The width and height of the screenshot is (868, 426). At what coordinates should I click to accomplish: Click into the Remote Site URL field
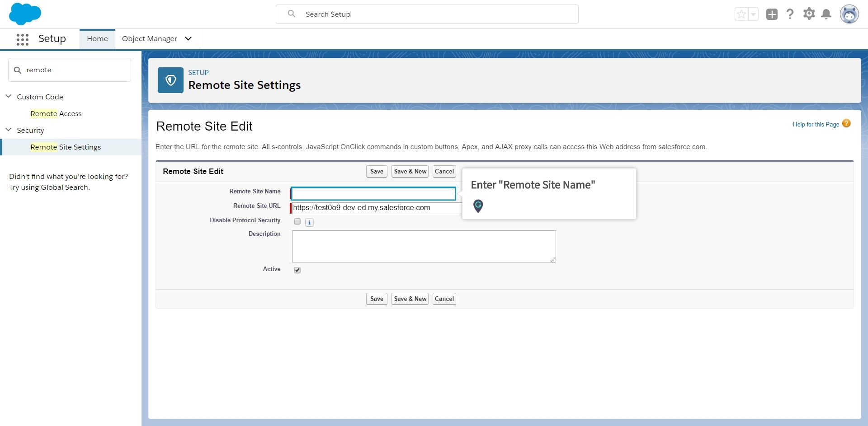(377, 208)
